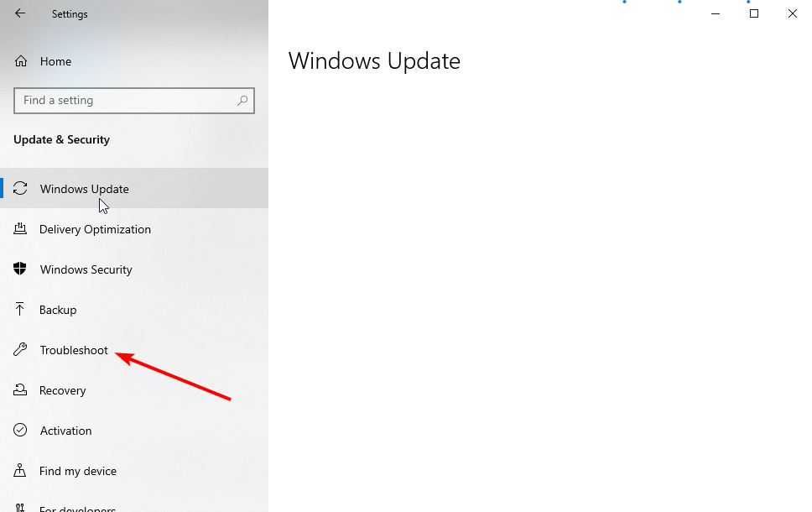The width and height of the screenshot is (812, 512).
Task: Go to Settings Home
Action: (x=134, y=61)
